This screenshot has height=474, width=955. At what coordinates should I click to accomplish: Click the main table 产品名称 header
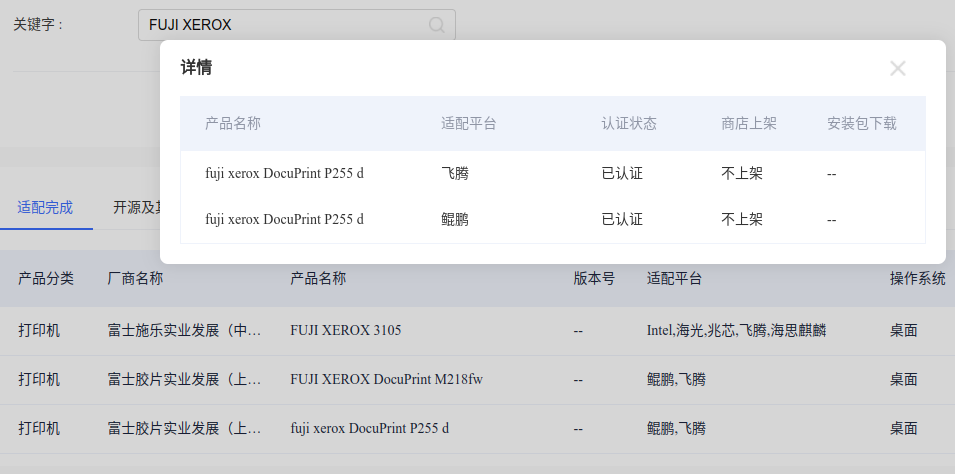pos(318,278)
